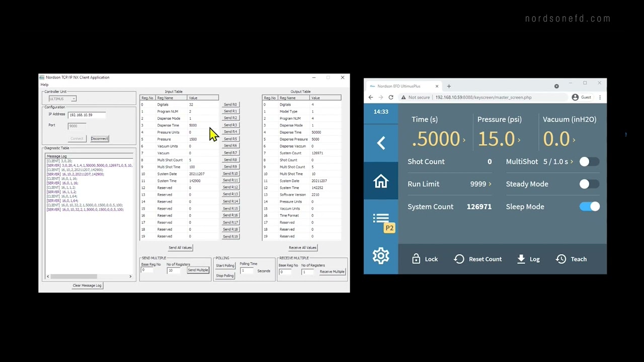
Task: Click the IP Address input field
Action: point(87,115)
